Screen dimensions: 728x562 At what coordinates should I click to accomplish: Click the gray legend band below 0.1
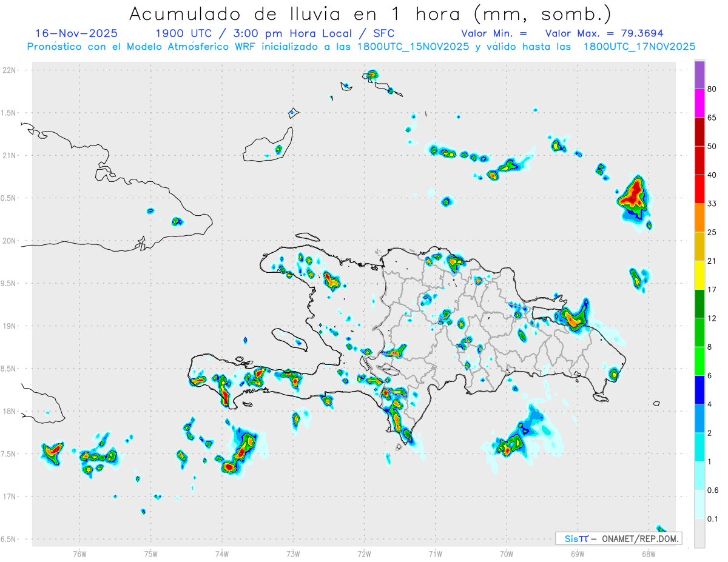[699, 534]
